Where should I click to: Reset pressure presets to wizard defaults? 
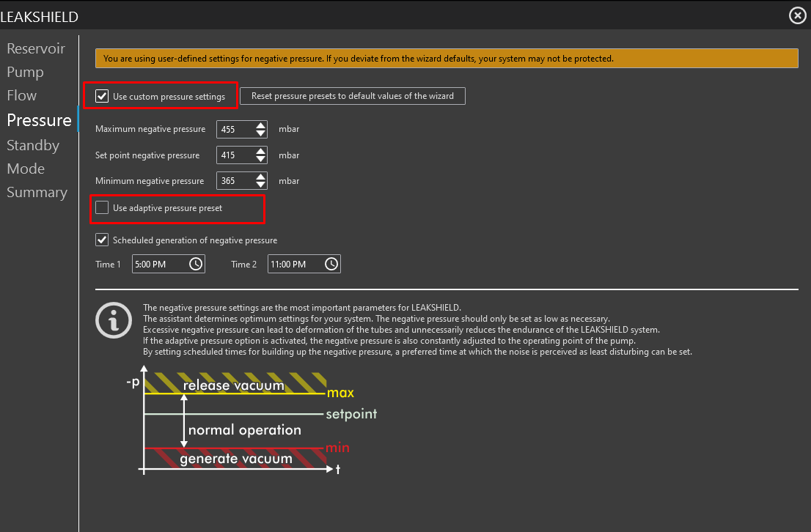[352, 96]
